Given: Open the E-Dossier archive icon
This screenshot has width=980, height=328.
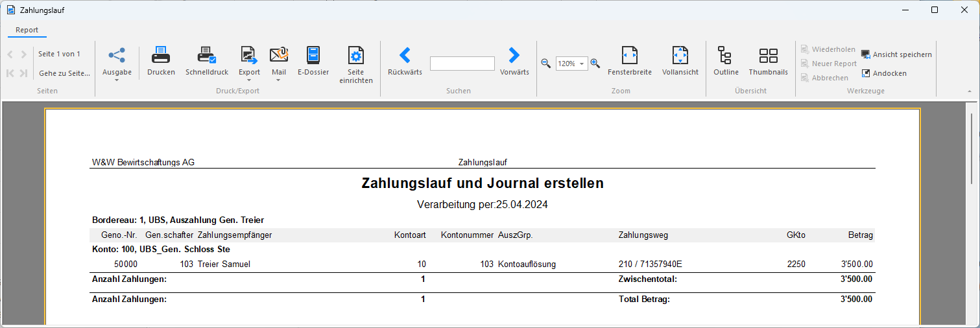Looking at the screenshot, I should point(313,55).
